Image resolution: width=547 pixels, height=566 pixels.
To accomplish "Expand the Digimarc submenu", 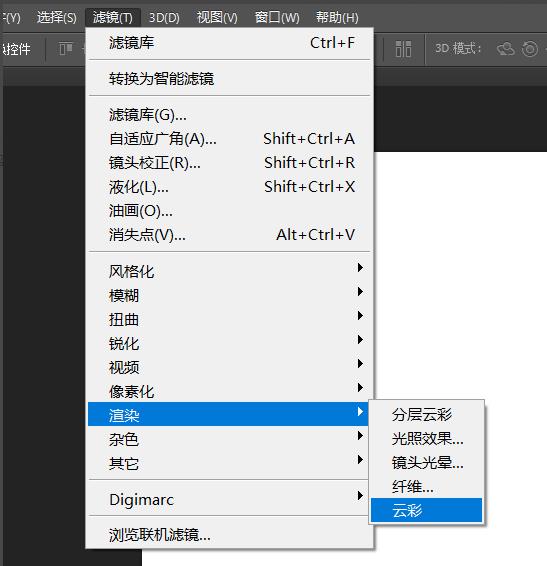I will [229, 500].
